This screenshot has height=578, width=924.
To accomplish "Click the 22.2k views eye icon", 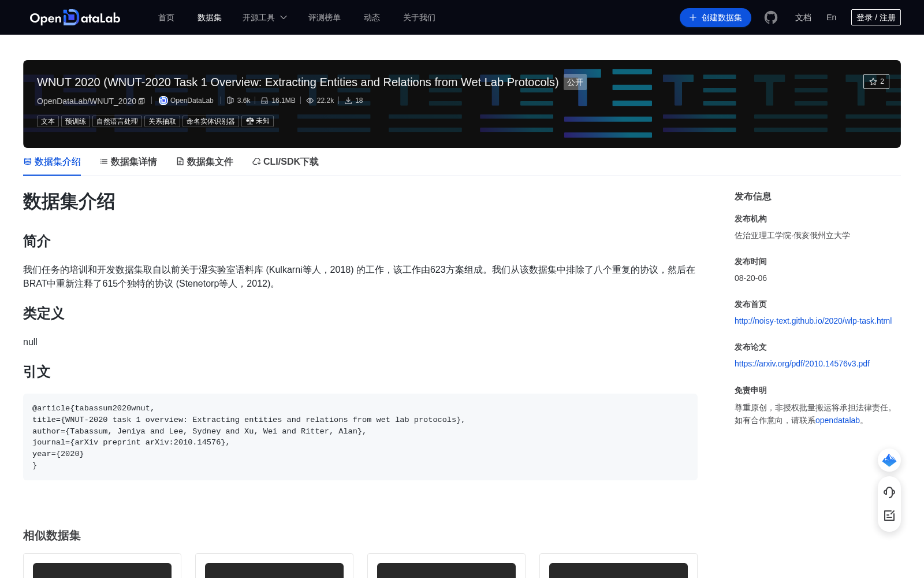I will click(x=310, y=101).
